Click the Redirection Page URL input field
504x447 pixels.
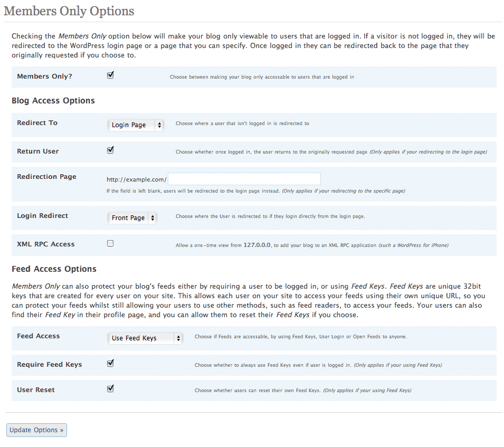coord(244,179)
